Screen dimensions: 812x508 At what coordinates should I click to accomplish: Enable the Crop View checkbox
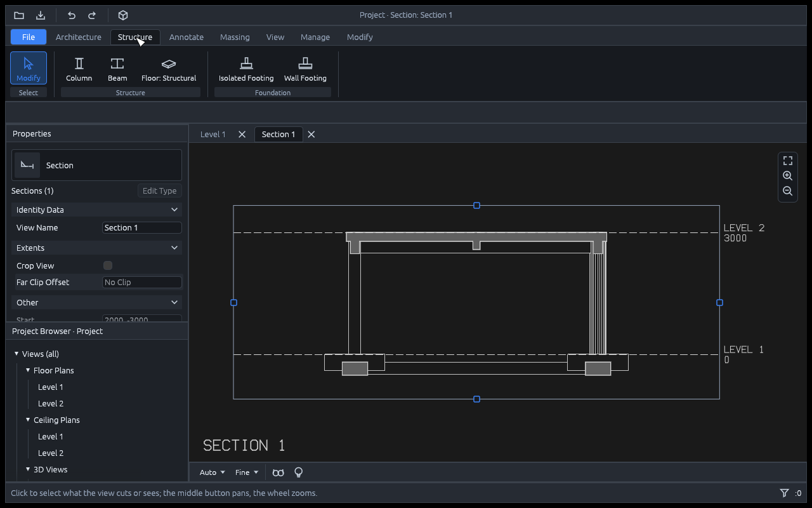(x=108, y=265)
